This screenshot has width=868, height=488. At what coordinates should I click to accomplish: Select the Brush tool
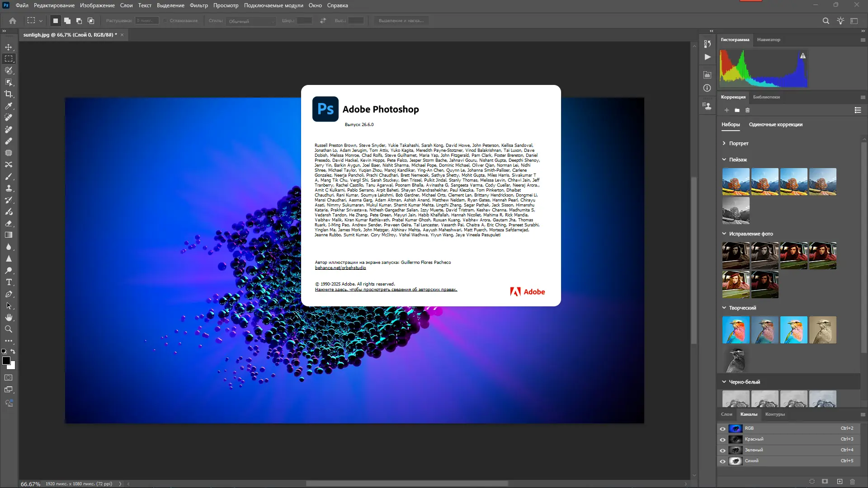click(x=9, y=177)
